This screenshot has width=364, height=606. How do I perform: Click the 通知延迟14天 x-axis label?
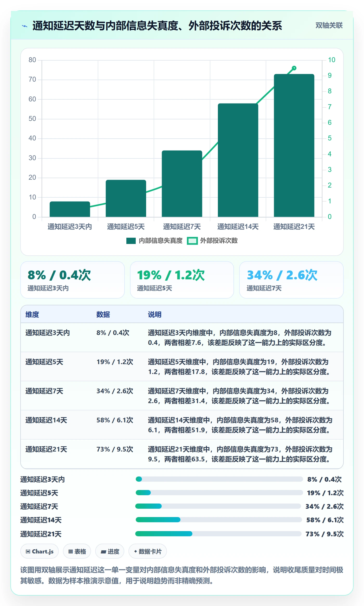(x=238, y=227)
